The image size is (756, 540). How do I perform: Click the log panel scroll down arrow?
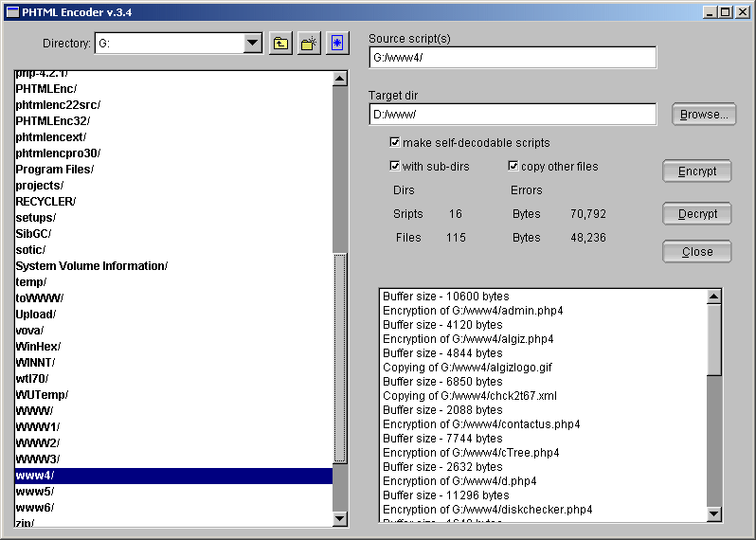coord(714,514)
